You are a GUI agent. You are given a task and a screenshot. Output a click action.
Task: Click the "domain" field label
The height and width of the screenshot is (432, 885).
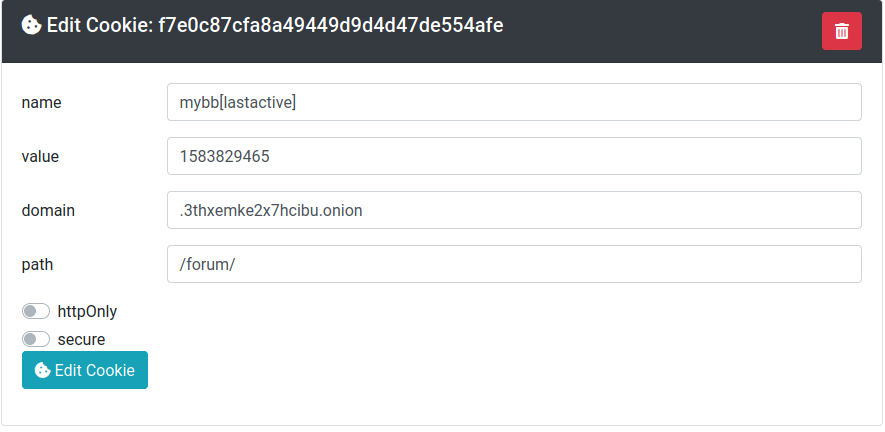pyautogui.click(x=48, y=210)
